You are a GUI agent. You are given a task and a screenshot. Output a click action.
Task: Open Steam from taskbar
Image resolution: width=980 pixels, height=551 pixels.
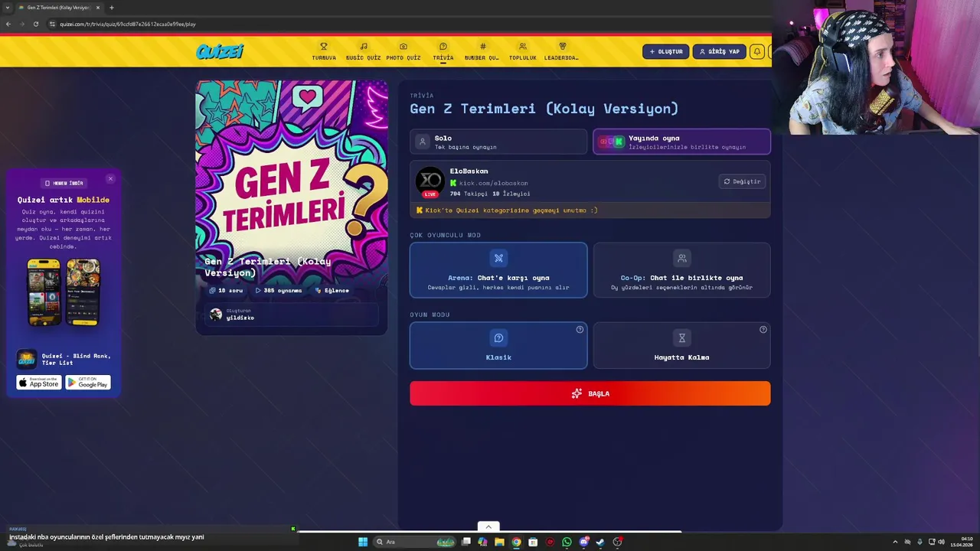point(600,542)
